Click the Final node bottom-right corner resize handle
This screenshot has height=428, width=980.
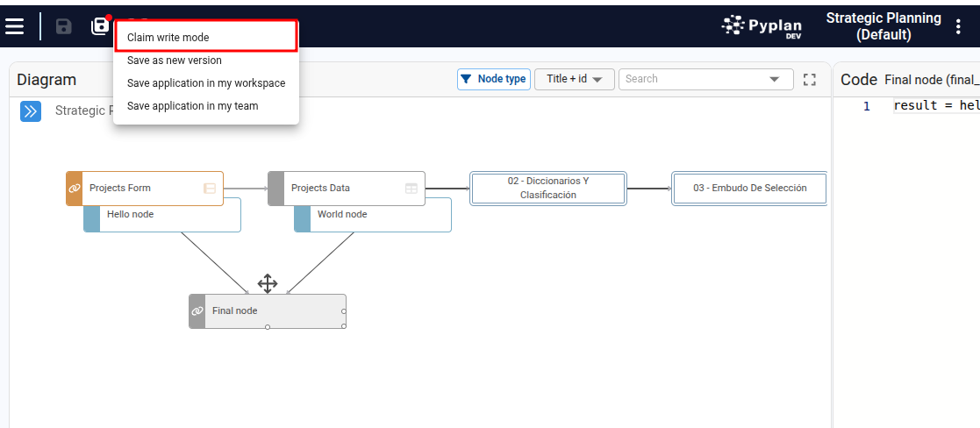[x=344, y=326]
